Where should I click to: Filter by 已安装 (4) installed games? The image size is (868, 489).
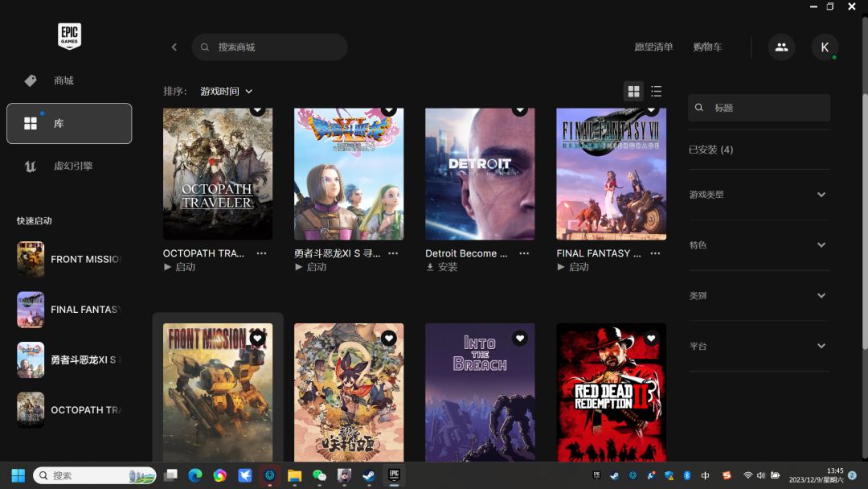710,150
